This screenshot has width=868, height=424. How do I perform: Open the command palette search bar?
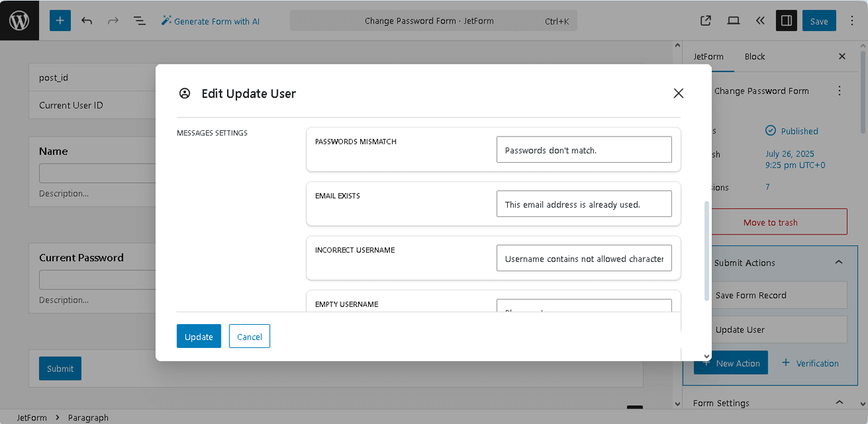(433, 20)
